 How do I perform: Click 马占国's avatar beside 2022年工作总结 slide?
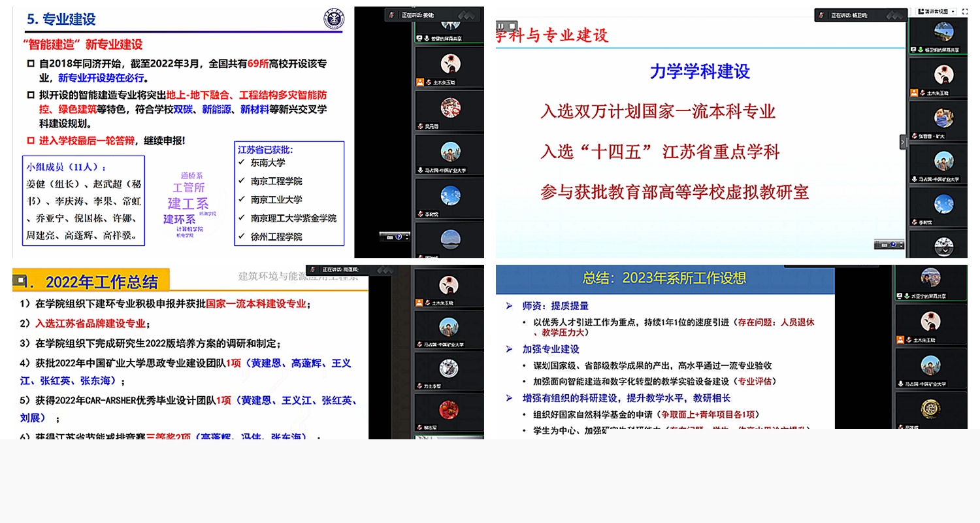tap(450, 327)
